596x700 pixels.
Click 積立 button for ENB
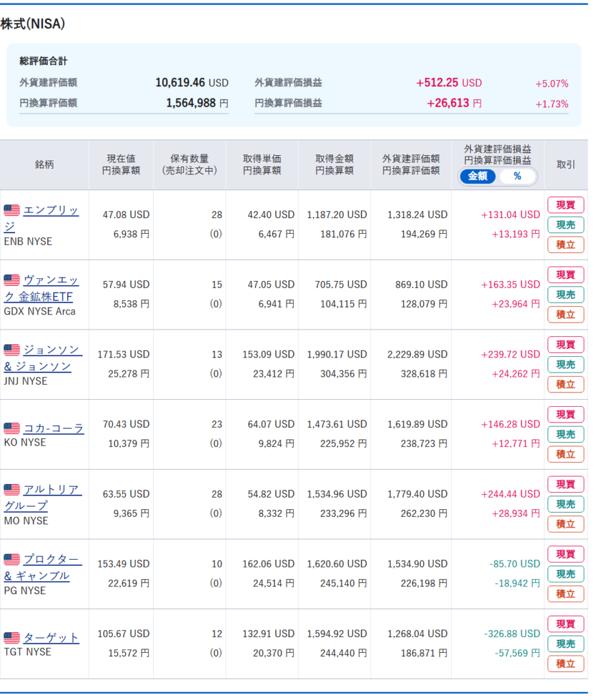(x=565, y=245)
